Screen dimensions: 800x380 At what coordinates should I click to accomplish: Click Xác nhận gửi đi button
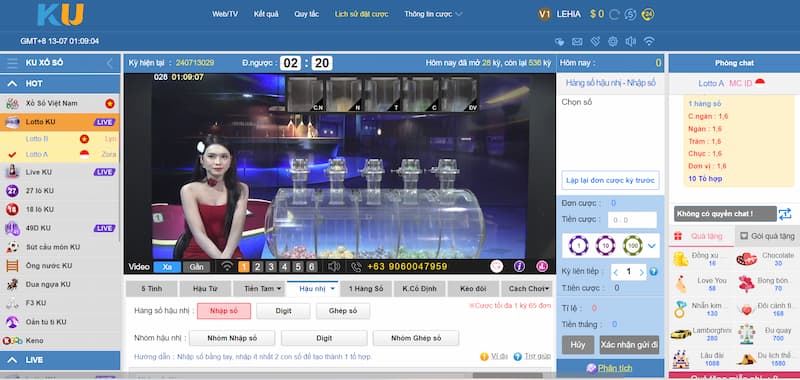[630, 345]
